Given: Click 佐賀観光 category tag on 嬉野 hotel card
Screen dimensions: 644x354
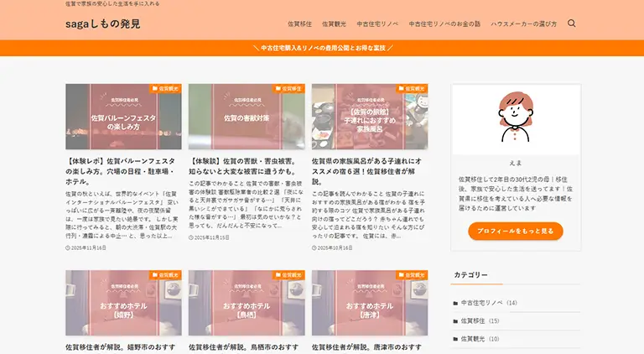Looking at the screenshot, I should pos(165,275).
